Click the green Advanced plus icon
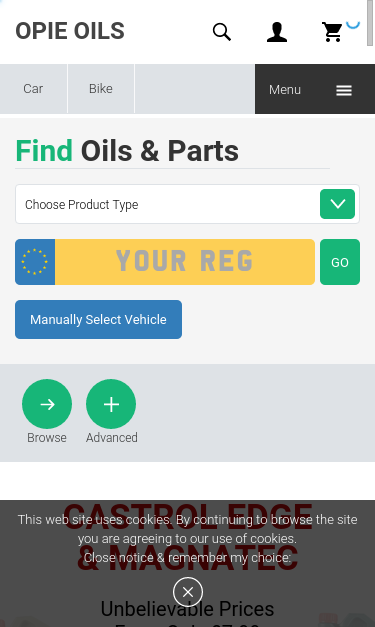The image size is (375, 627). (x=111, y=404)
